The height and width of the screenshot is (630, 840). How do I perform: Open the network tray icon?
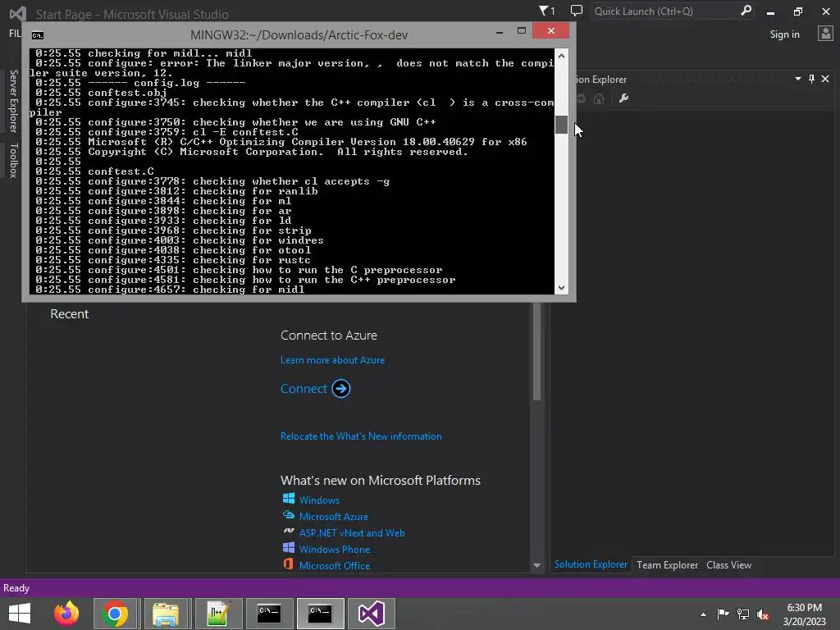743,614
